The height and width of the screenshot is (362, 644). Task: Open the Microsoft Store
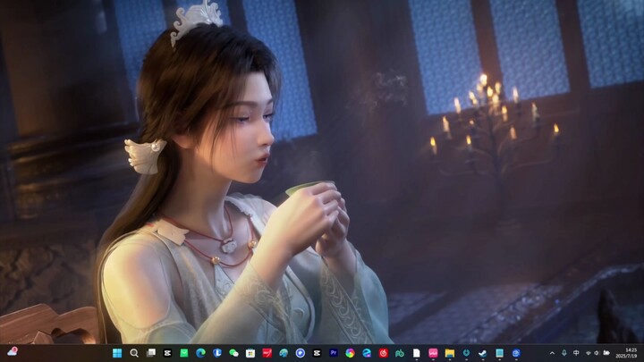coord(250,353)
